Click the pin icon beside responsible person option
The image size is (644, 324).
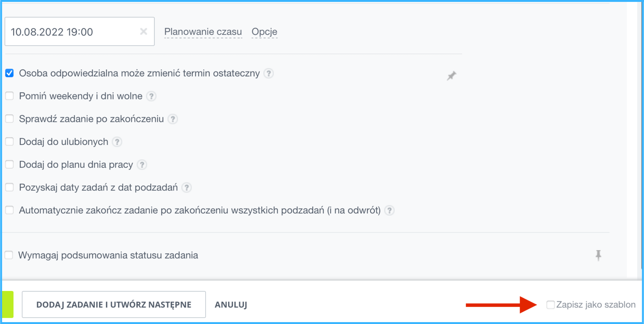451,76
